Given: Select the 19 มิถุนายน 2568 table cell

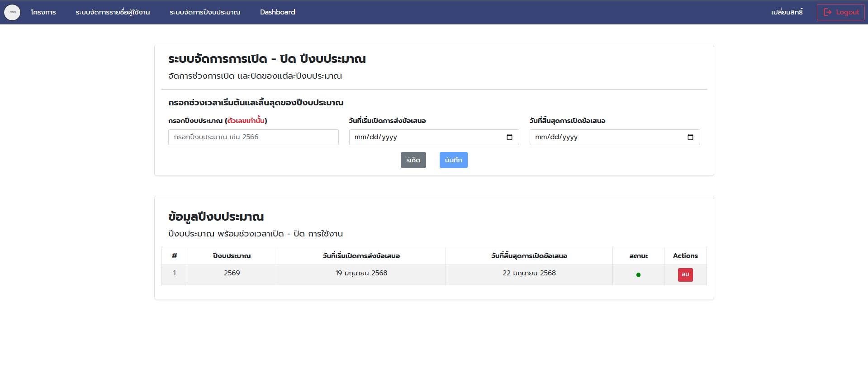Looking at the screenshot, I should (361, 273).
